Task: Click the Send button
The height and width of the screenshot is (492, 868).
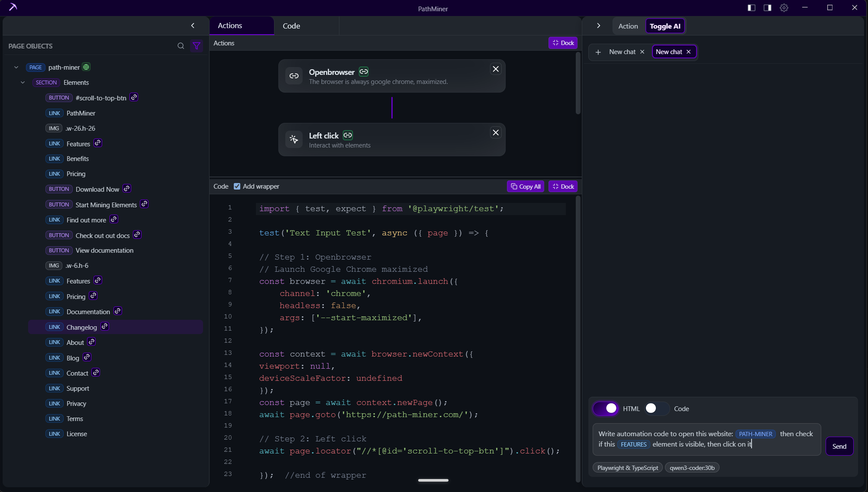Action: [839, 446]
